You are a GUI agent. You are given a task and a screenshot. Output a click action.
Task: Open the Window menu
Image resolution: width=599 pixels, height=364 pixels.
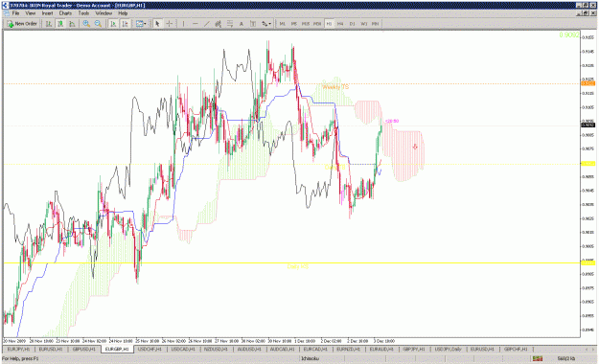tap(104, 13)
